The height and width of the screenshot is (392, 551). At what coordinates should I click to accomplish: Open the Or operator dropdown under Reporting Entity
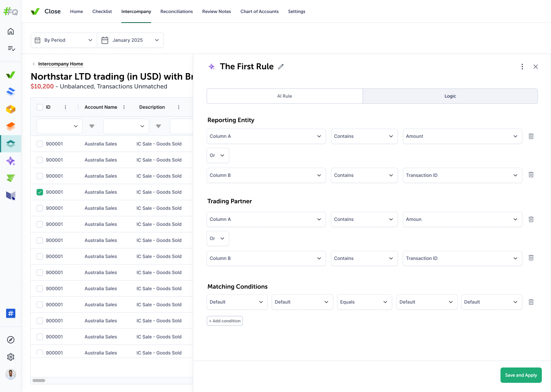tap(218, 155)
